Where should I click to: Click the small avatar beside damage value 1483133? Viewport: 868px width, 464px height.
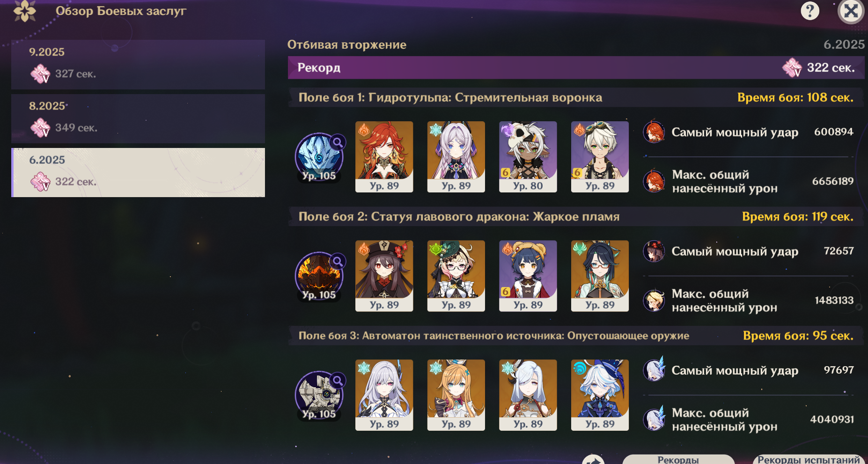click(x=654, y=300)
